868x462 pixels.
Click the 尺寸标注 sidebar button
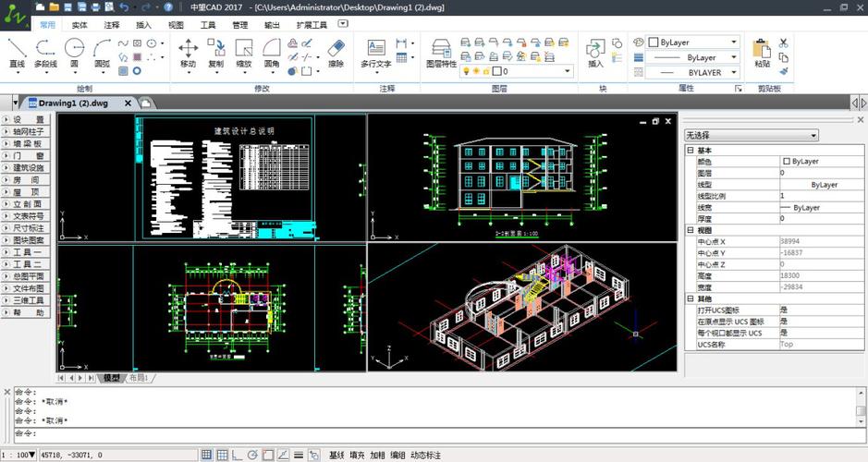(28, 227)
